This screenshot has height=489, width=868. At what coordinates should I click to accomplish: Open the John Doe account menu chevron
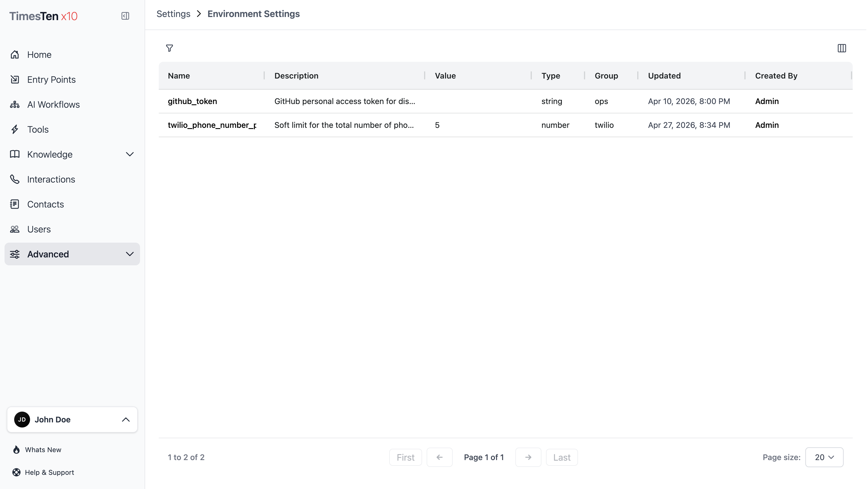pyautogui.click(x=126, y=419)
